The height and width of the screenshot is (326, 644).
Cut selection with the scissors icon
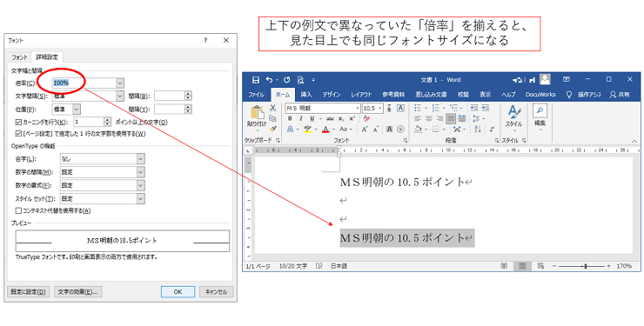(272, 109)
